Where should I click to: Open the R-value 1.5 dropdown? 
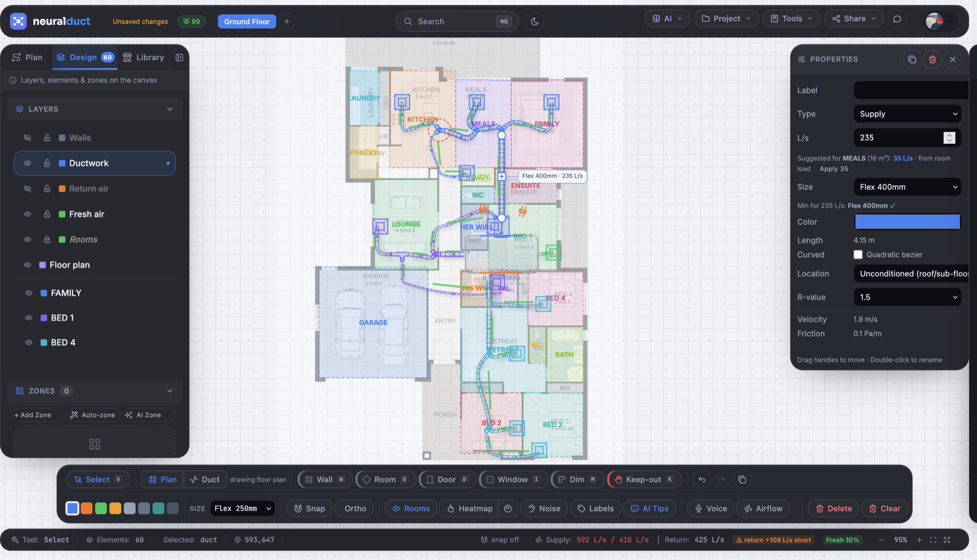[907, 297]
